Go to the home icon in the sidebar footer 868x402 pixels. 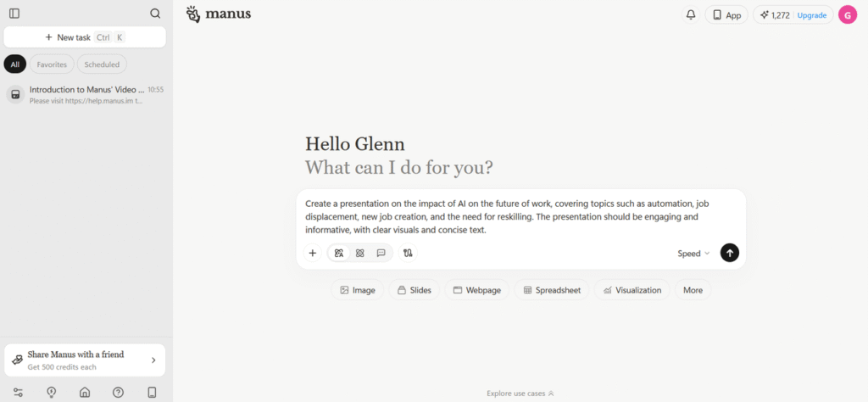click(x=85, y=392)
